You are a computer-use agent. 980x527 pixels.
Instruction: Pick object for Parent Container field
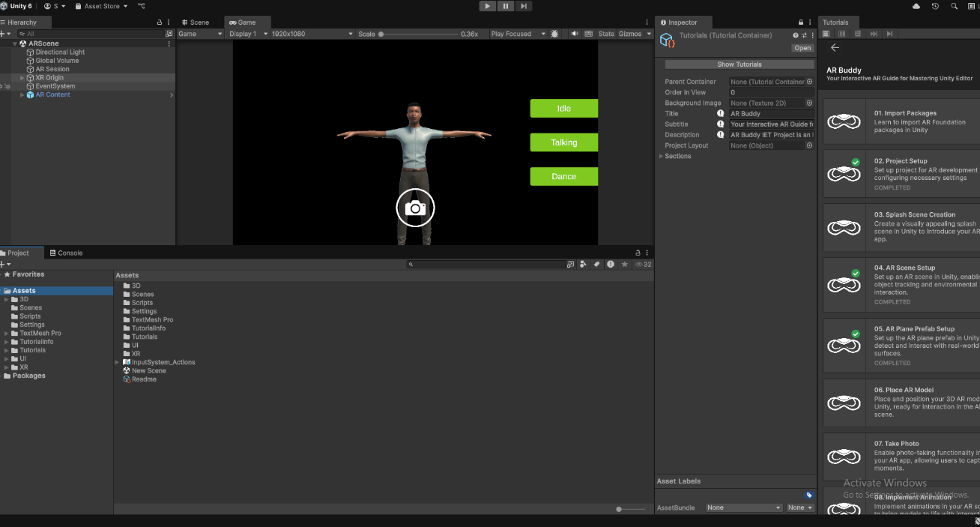(809, 82)
